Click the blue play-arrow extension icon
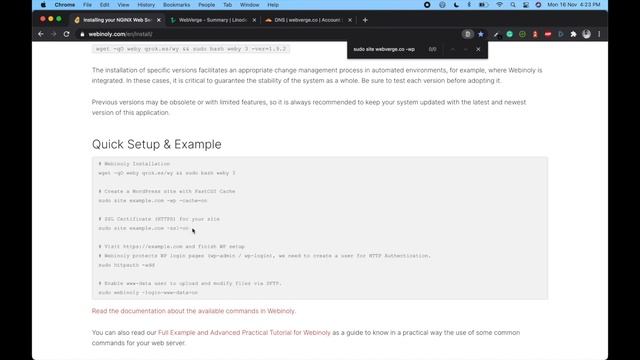 coord(560,34)
